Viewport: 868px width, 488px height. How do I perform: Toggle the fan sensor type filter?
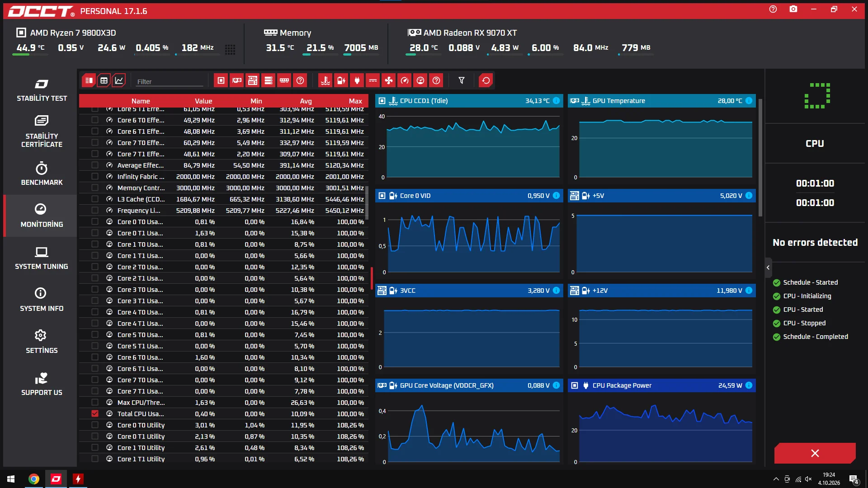point(389,81)
